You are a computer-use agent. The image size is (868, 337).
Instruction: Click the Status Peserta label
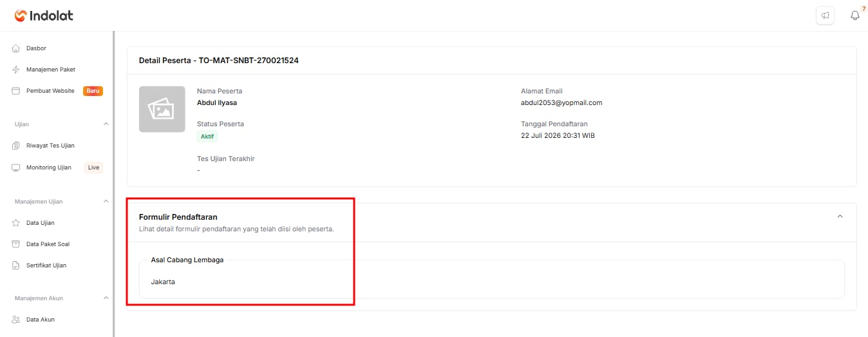coord(220,124)
